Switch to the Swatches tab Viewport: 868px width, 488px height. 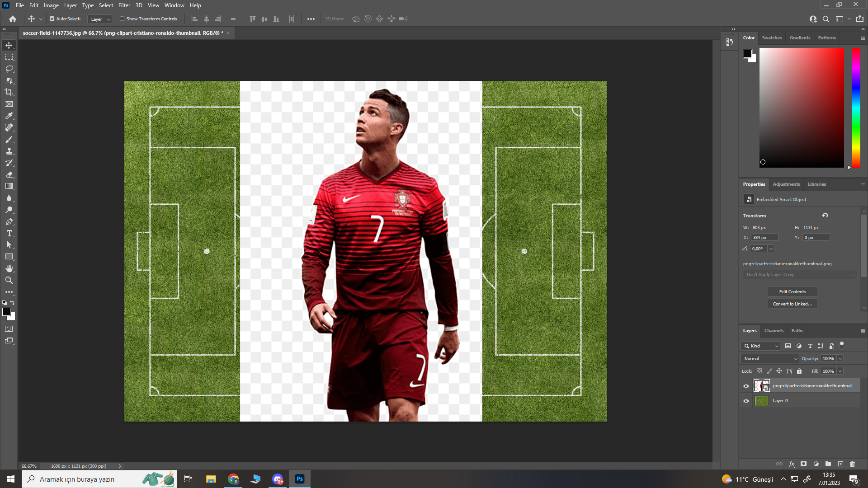click(772, 38)
